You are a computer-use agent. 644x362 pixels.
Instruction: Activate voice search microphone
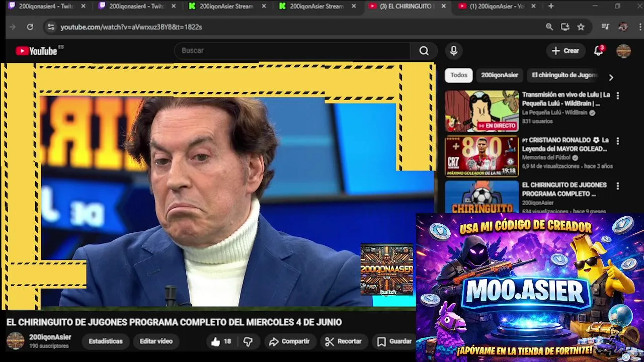(453, 51)
